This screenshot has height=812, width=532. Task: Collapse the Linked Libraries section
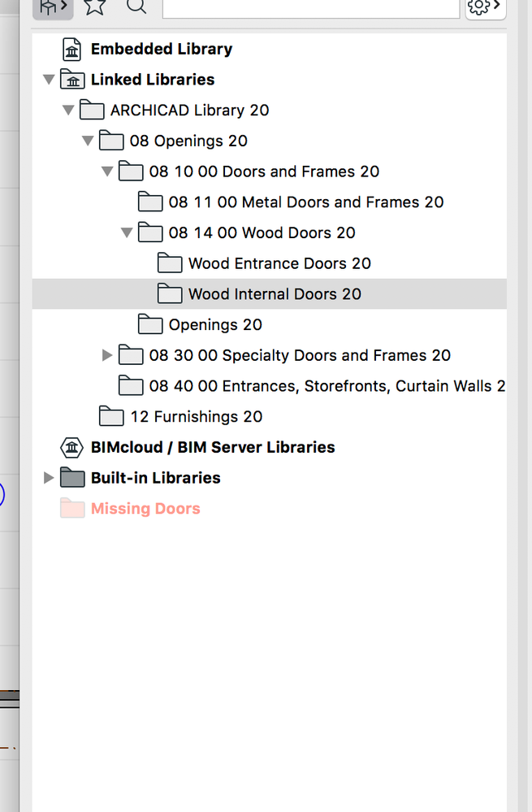[49, 80]
